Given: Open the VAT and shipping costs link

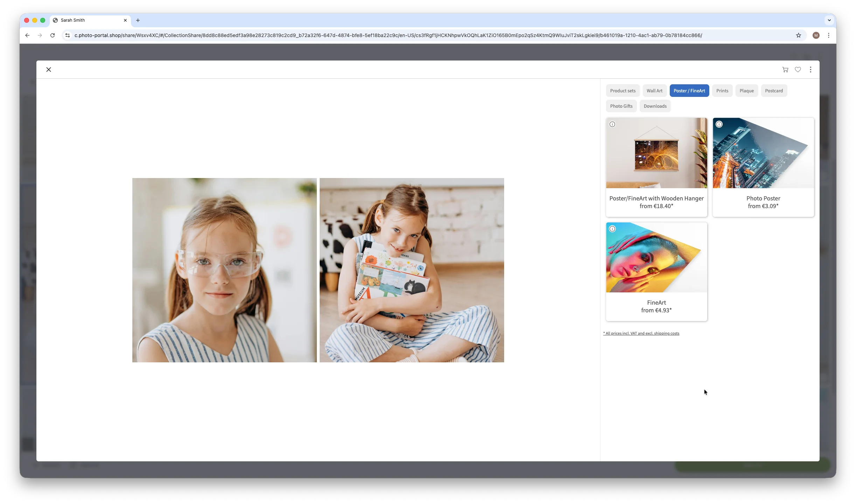Looking at the screenshot, I should [641, 334].
